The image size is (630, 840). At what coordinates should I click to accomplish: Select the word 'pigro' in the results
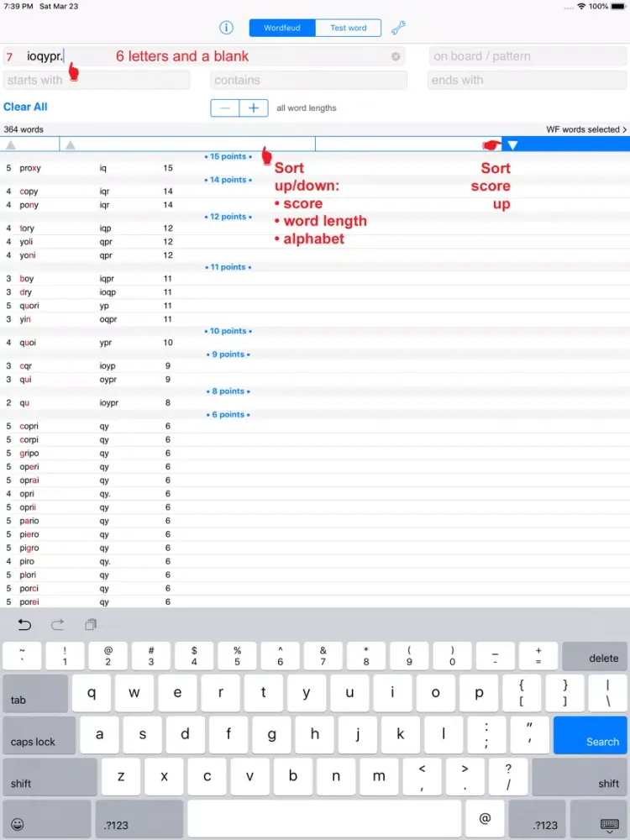point(29,548)
